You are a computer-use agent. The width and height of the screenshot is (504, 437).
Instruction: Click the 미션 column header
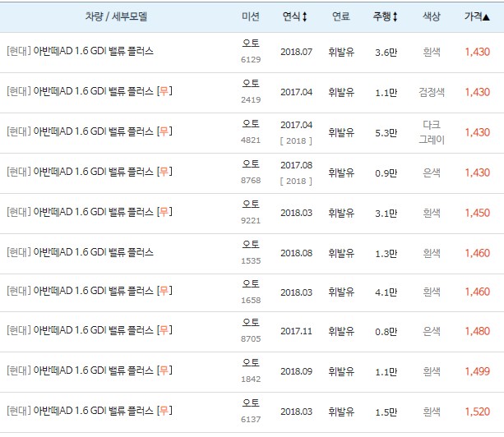click(x=251, y=16)
